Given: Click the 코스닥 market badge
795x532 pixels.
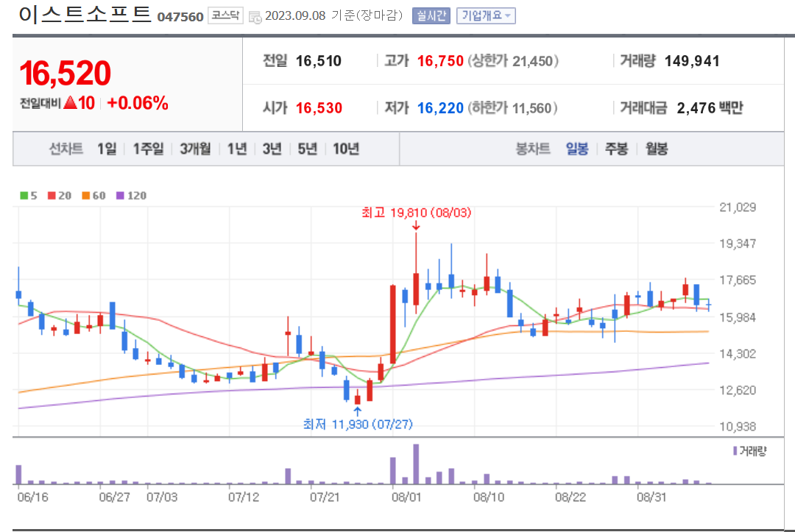Looking at the screenshot, I should [225, 15].
